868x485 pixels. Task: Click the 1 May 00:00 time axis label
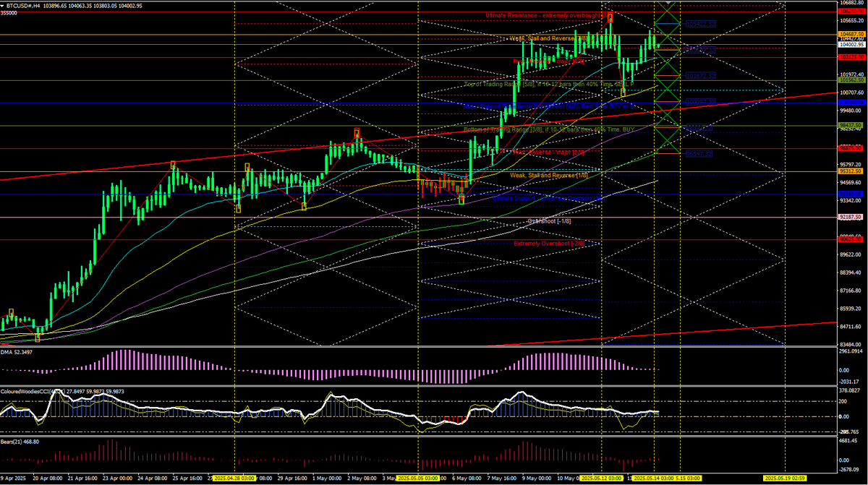[328, 478]
